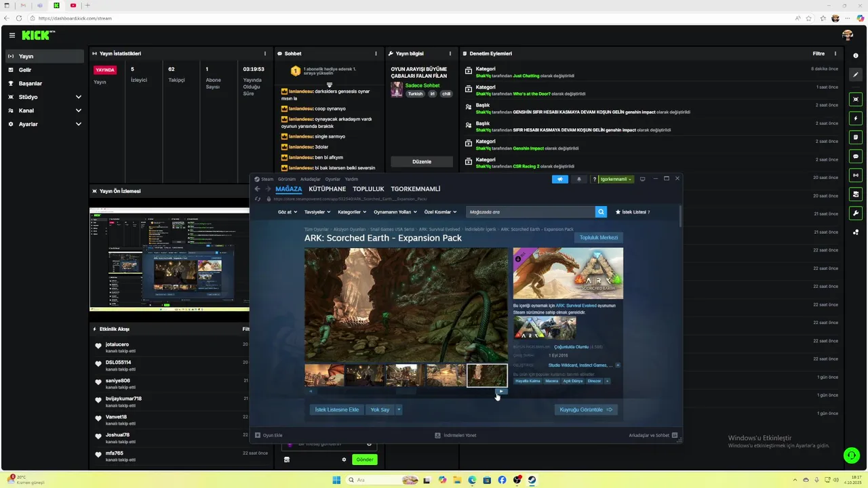Open Yayın bilgisi panel three-dot menu
Viewport: 868px width, 488px height.
click(x=450, y=54)
